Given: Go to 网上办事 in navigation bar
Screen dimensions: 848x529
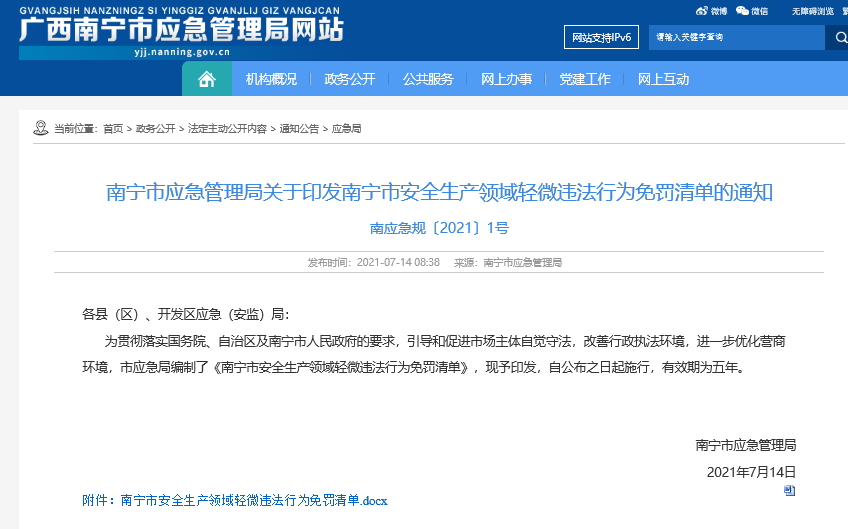Looking at the screenshot, I should pos(506,79).
